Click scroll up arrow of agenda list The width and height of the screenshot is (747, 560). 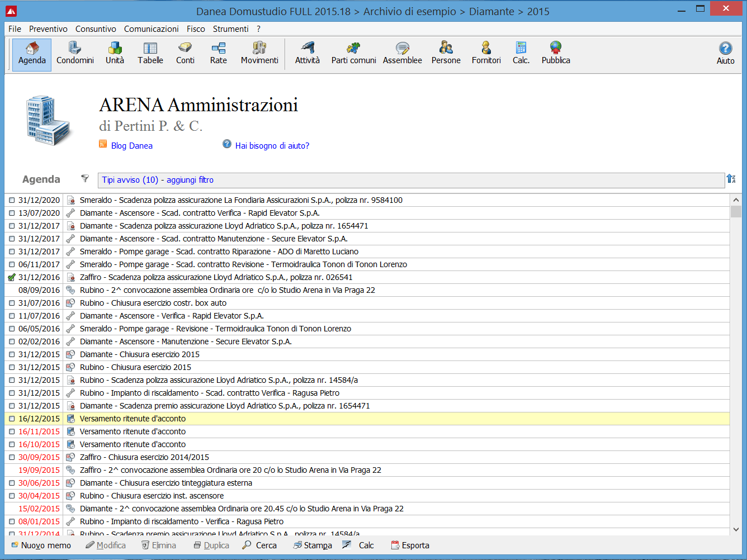(736, 200)
